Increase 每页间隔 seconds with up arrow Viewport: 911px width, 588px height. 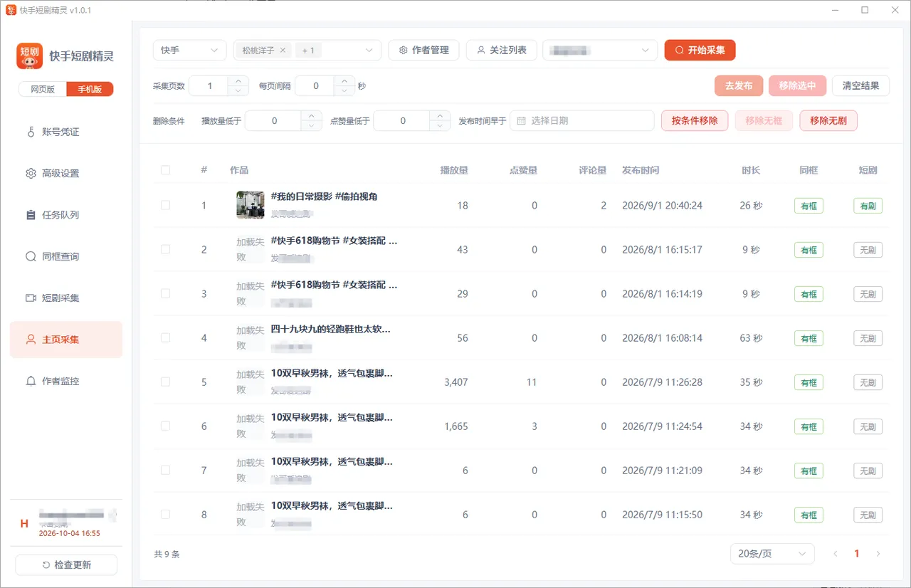344,80
